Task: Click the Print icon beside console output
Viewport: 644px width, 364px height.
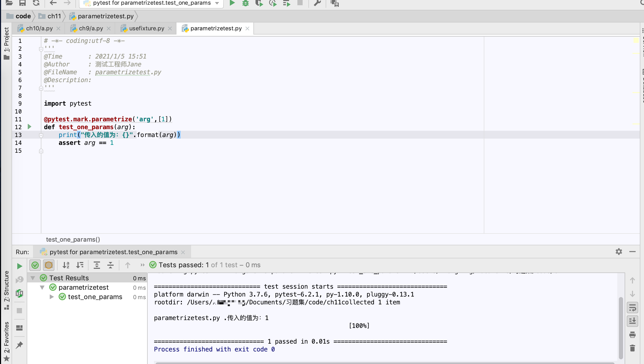Action: pos(632,334)
